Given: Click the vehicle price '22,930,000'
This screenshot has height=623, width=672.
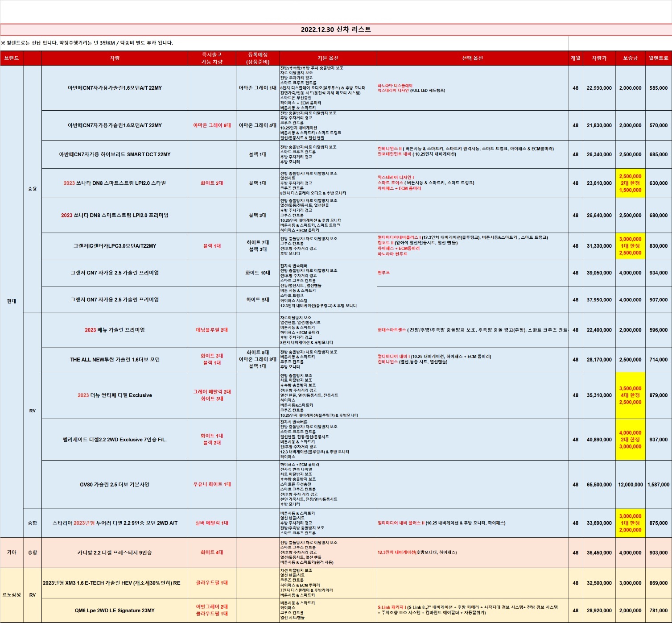Looking at the screenshot, I should click(x=599, y=88).
